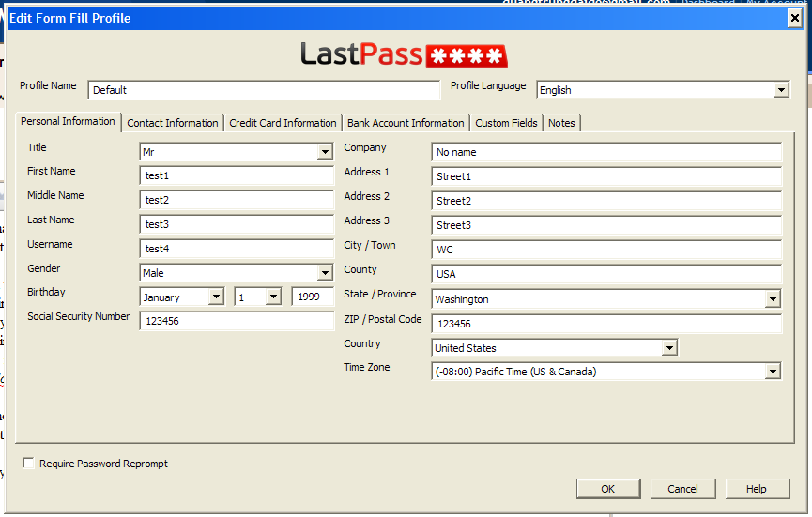
Task: Click the Social Security Number field
Action: click(x=237, y=321)
